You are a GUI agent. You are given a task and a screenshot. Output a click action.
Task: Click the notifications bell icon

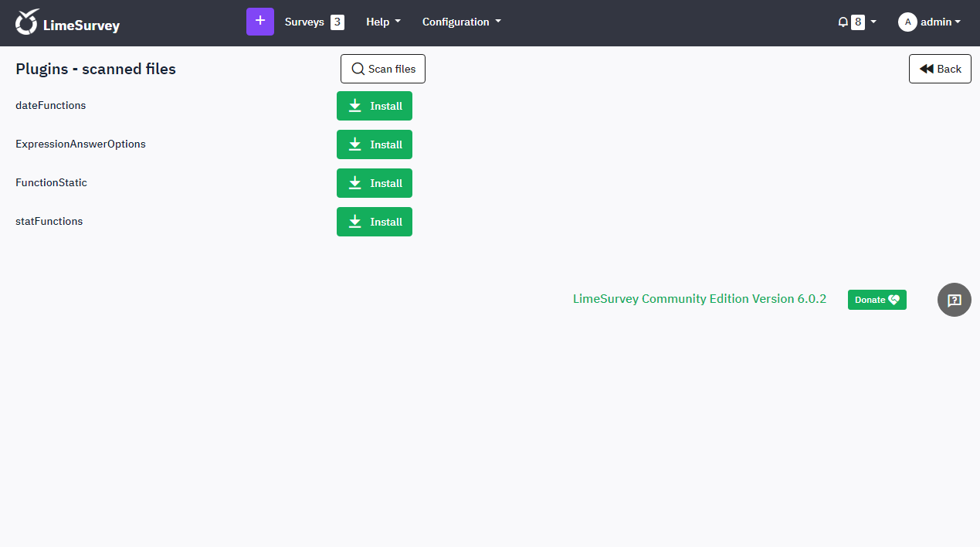843,22
